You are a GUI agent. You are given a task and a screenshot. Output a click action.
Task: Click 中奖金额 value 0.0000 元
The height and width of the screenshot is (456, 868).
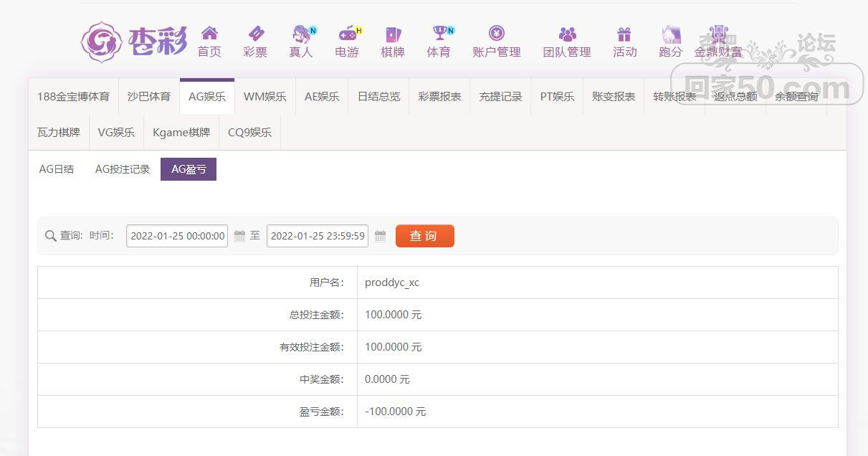[x=387, y=379]
